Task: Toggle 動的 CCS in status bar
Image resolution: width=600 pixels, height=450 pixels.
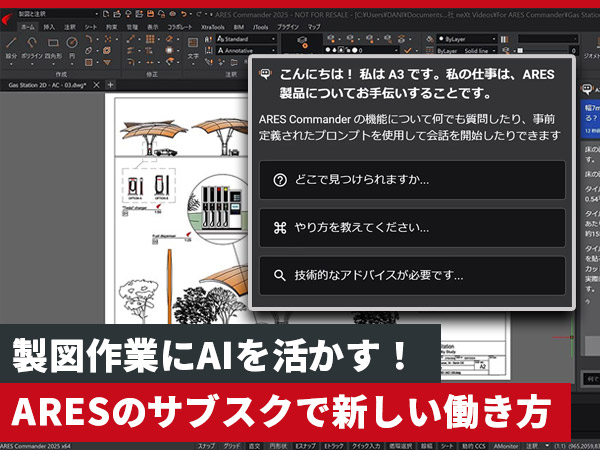Action: pos(473,446)
